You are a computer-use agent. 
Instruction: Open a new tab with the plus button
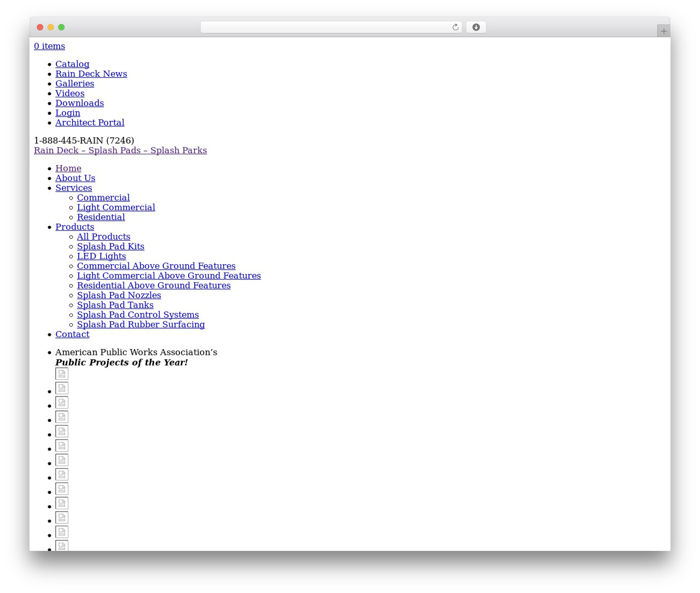pyautogui.click(x=663, y=31)
